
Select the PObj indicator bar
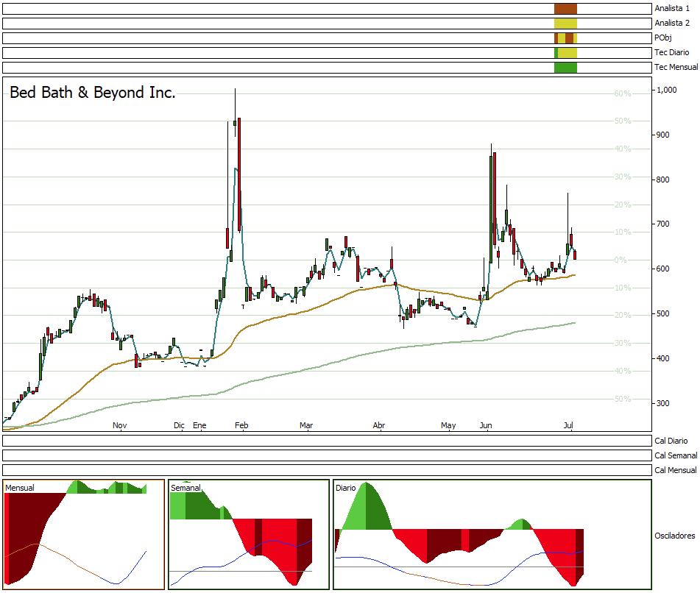coord(327,38)
